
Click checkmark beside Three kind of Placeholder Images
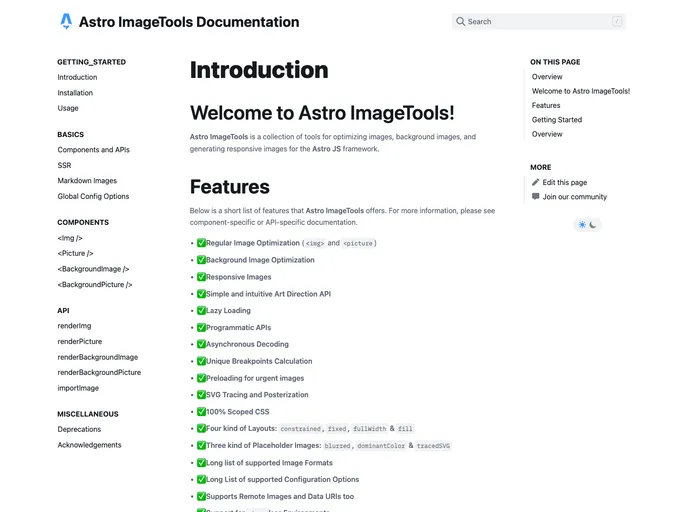201,445
